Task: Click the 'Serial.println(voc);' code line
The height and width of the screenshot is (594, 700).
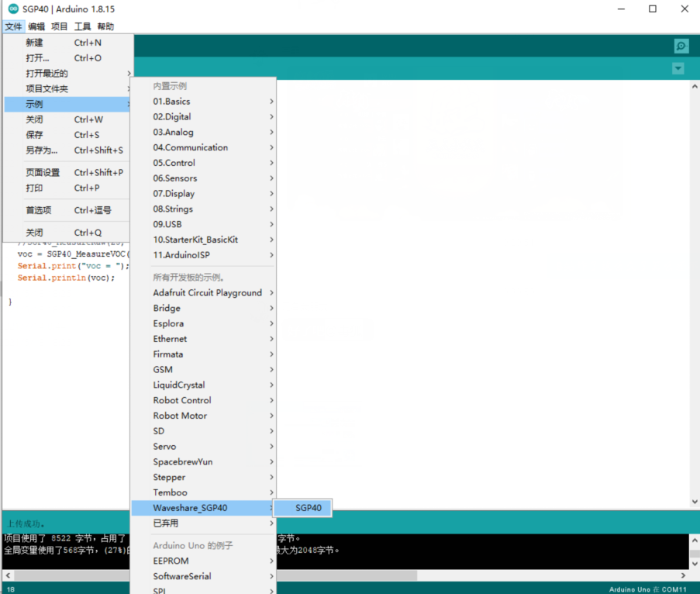Action: [66, 278]
